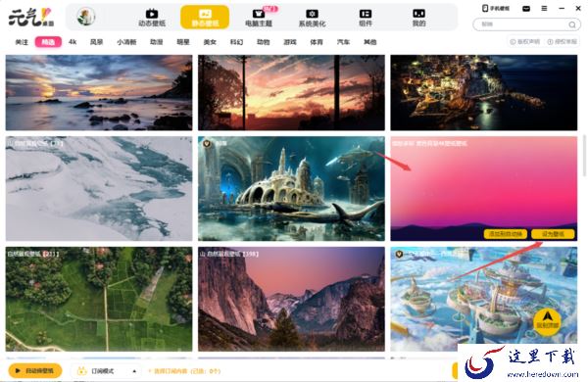Click VIP badge on sky islands wallpaper

pos(399,254)
